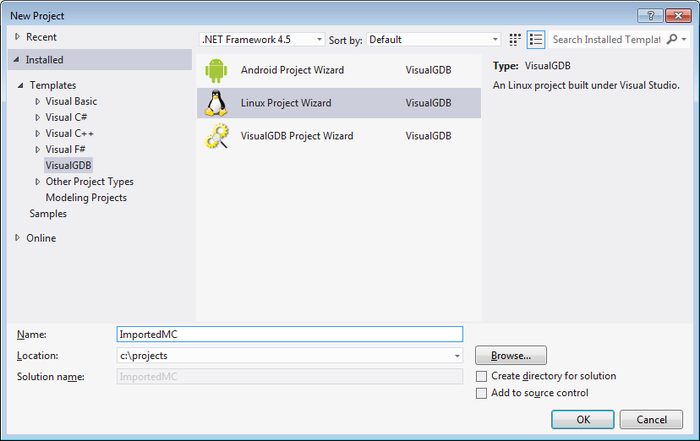Open search options dropdown arrow
Viewport: 700px width, 441px height.
[684, 39]
